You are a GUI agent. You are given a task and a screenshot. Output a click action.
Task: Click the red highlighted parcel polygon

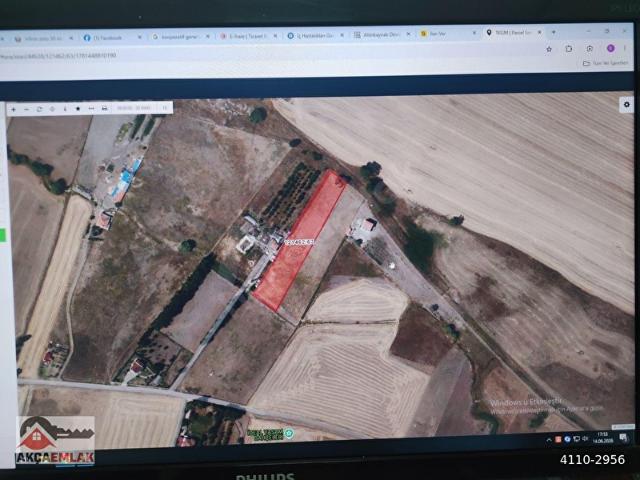tap(300, 241)
